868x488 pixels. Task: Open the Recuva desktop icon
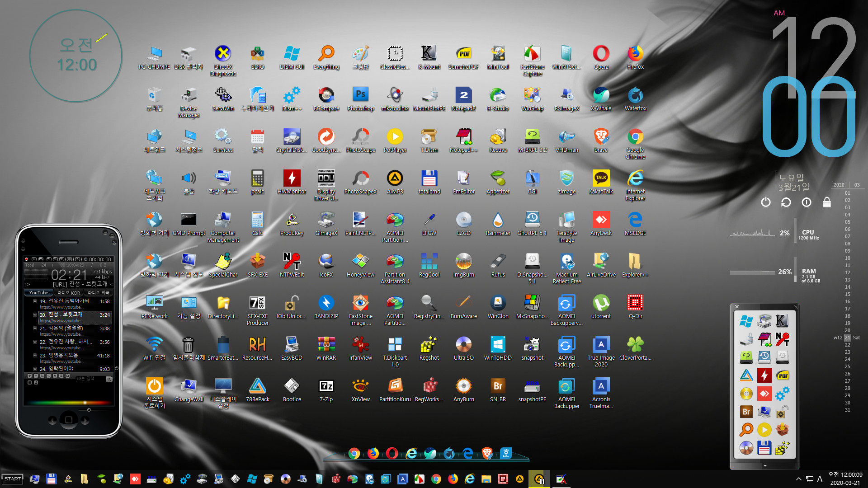pos(498,141)
